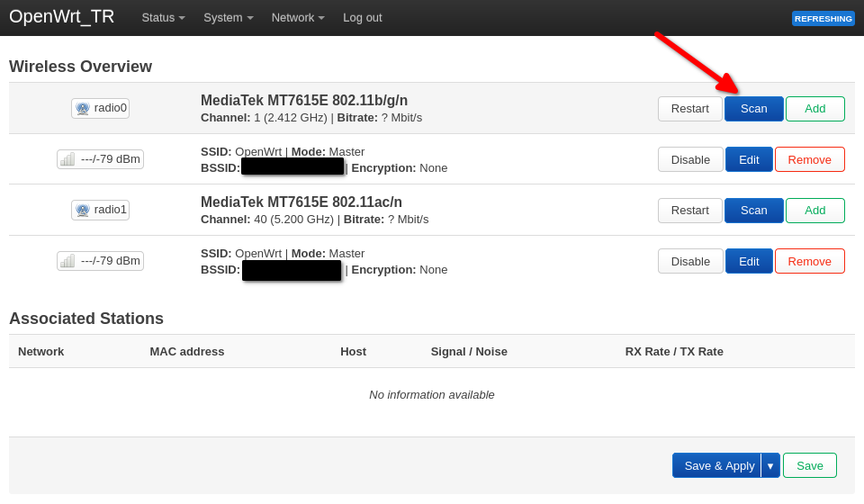The height and width of the screenshot is (504, 864).
Task: Click the Save & Apply button
Action: [x=717, y=466]
